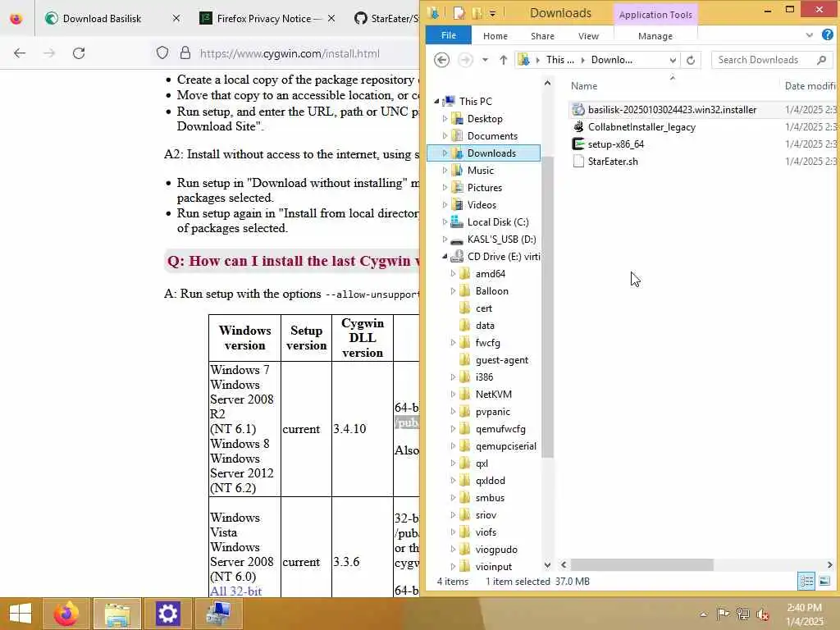Open the All 32-bit link
840x630 pixels.
tap(235, 591)
